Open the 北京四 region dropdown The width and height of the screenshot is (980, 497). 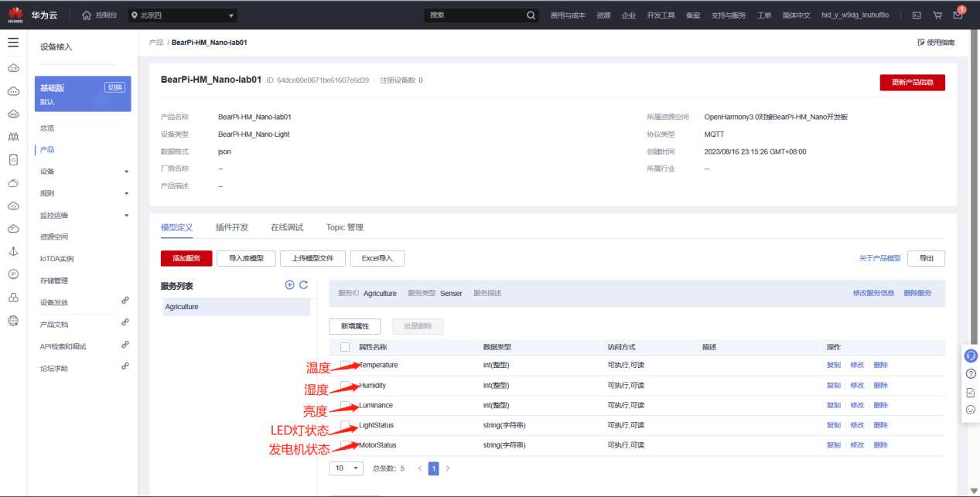tap(183, 15)
